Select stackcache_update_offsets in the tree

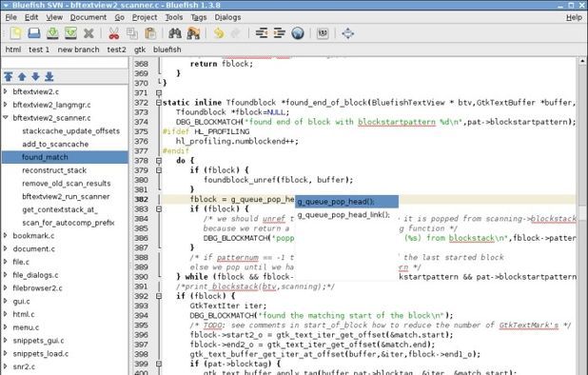(70, 131)
